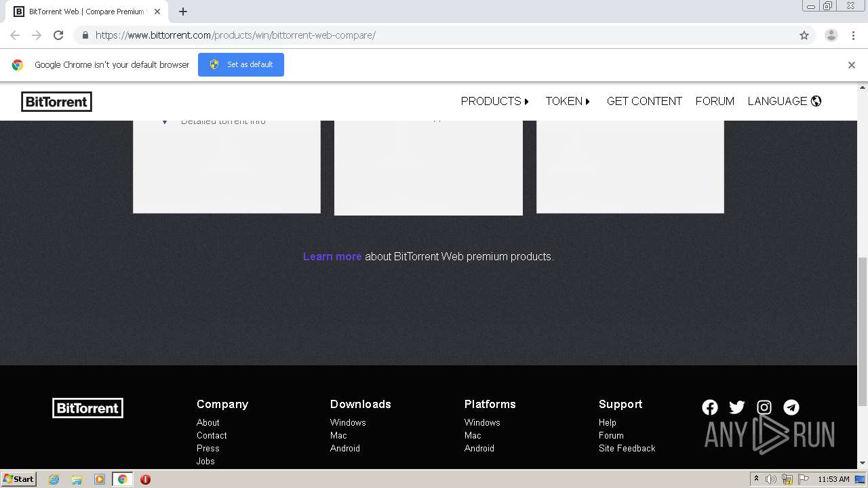Open Press under Company
The image size is (868, 488).
click(x=208, y=448)
